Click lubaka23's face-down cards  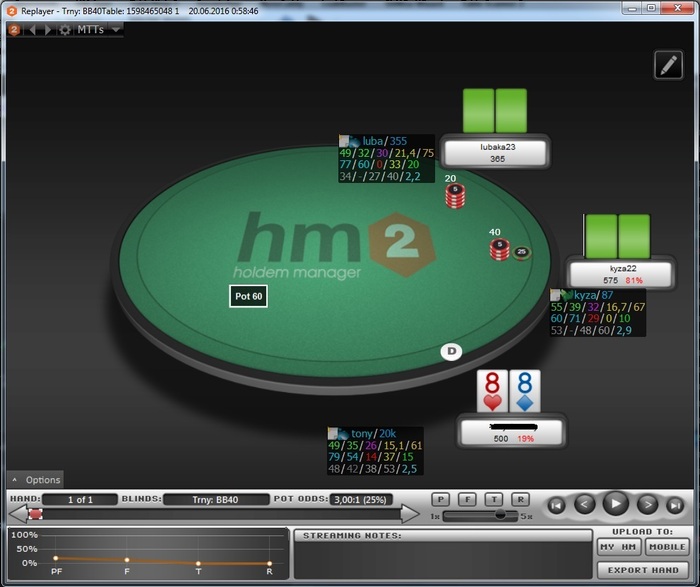(495, 110)
